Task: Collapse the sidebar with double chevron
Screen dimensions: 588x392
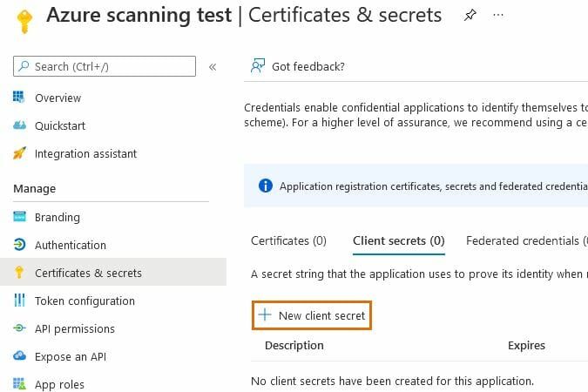Action: point(213,66)
